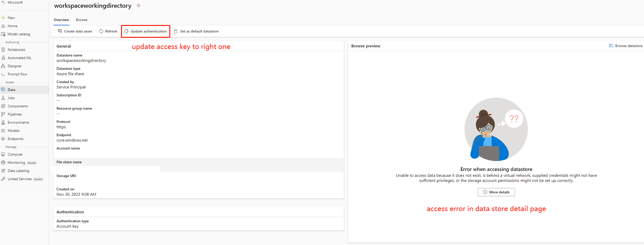Click the Browse datastore folder icon
Screen dimensions: 644x245
611,46
